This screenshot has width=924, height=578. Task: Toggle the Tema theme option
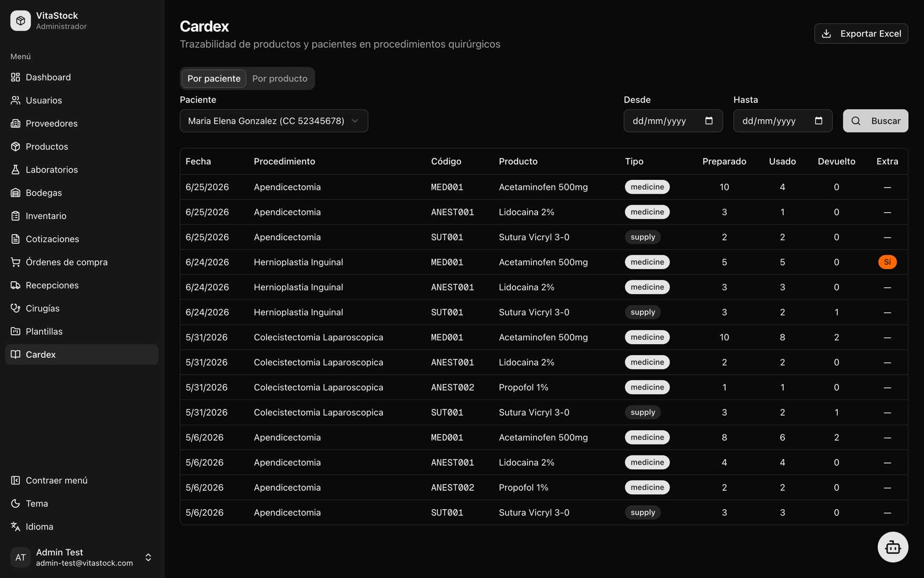point(82,503)
